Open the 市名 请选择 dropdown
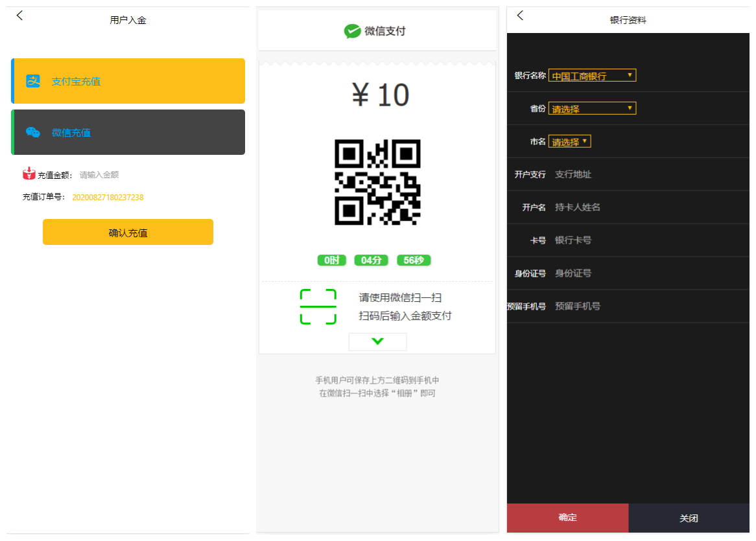 pyautogui.click(x=569, y=141)
